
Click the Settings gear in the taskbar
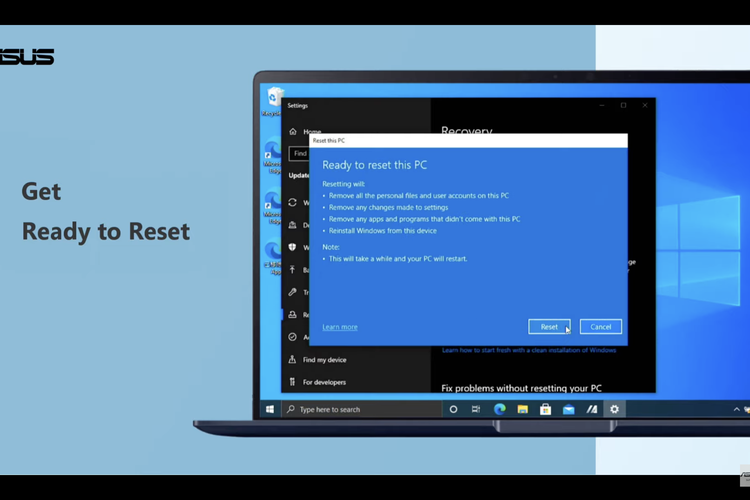[614, 409]
